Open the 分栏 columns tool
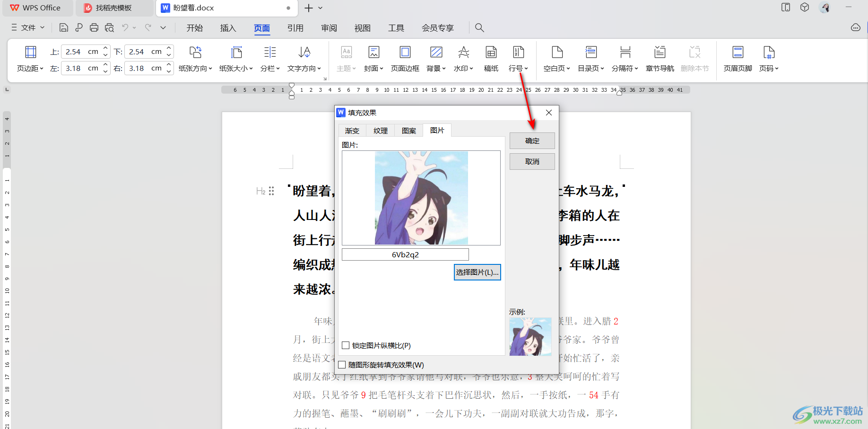868x429 pixels. [270, 59]
